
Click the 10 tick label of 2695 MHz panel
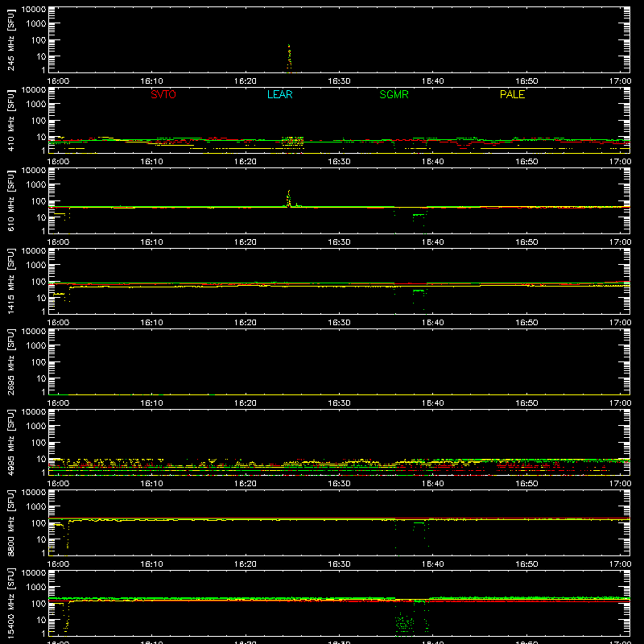(x=41, y=378)
